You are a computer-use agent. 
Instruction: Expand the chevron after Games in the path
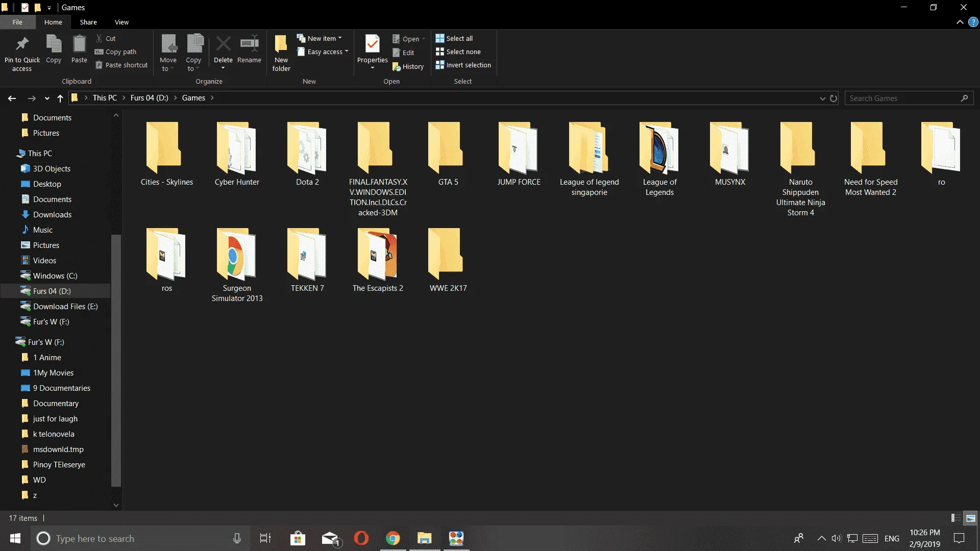212,98
